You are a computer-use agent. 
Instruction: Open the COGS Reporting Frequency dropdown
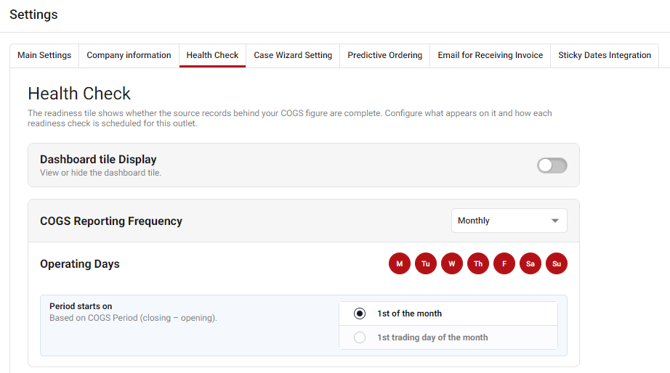509,220
